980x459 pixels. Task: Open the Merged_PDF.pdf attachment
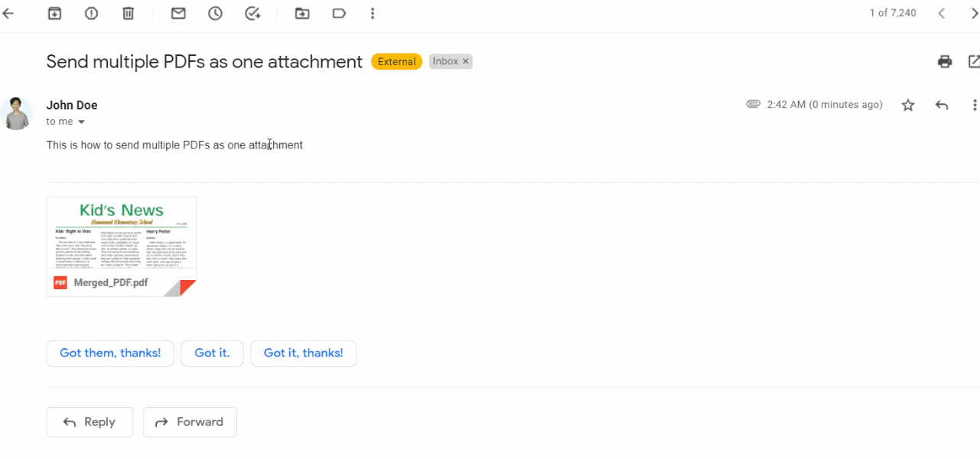point(121,245)
